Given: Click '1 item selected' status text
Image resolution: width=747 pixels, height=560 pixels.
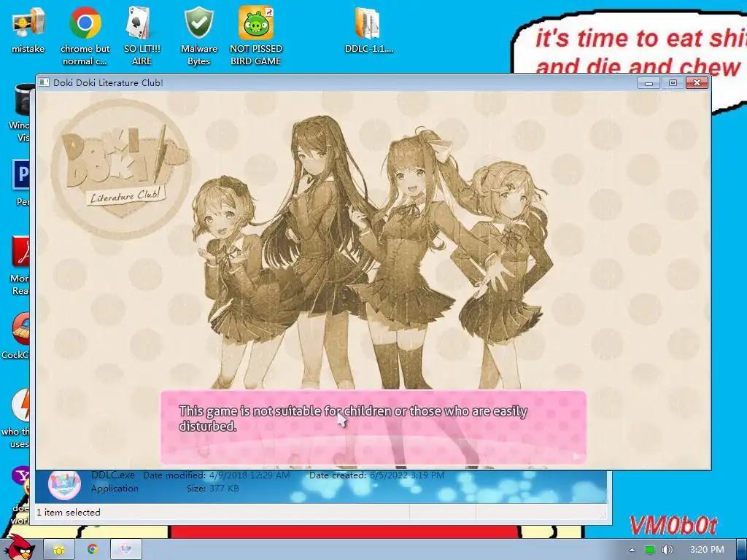Looking at the screenshot, I should click(69, 513).
